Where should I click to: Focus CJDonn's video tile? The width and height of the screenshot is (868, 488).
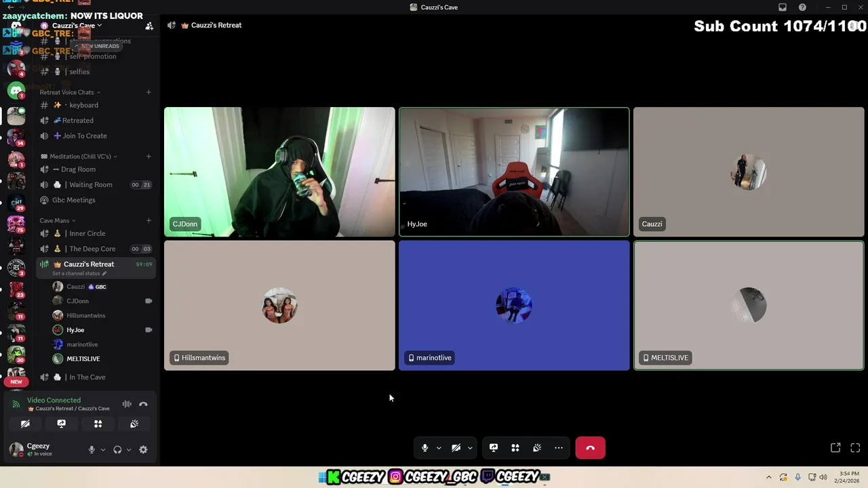(279, 171)
